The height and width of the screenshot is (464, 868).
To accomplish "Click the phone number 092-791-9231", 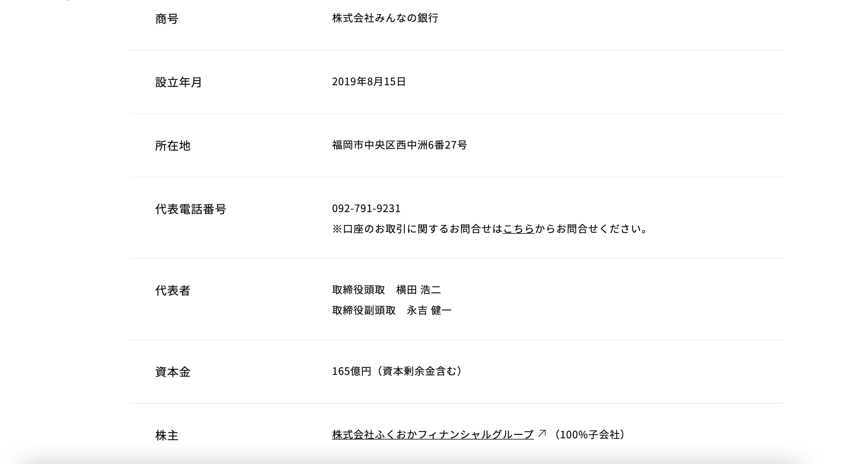I will [366, 208].
